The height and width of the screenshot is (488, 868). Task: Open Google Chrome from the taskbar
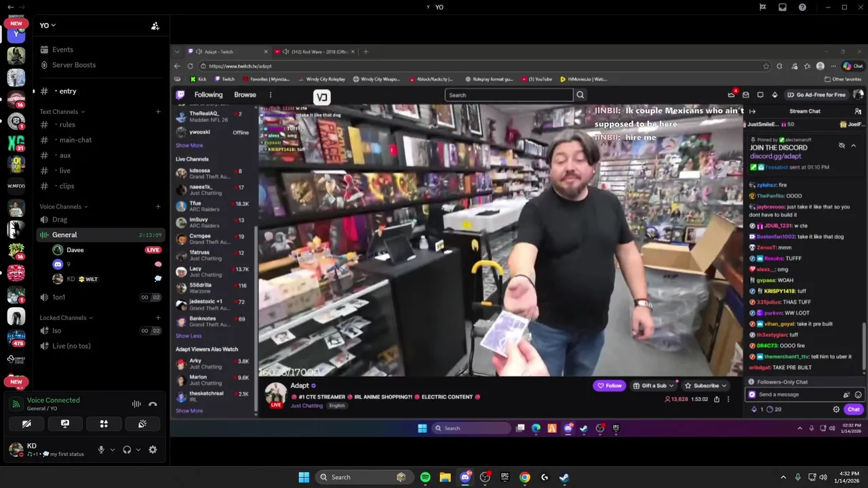coord(525,477)
